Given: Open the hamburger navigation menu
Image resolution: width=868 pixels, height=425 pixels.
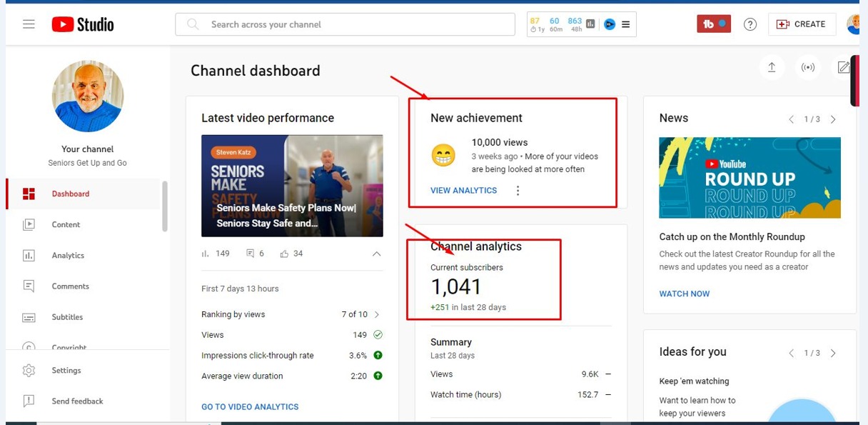Looking at the screenshot, I should 29,24.
